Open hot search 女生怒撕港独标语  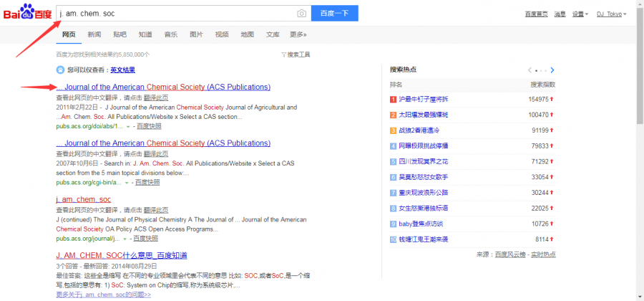click(424, 208)
